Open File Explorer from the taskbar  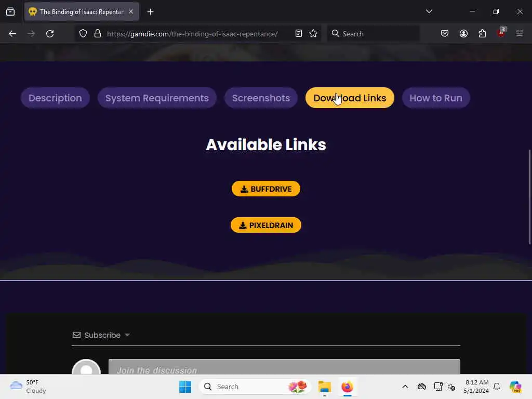pos(324,387)
